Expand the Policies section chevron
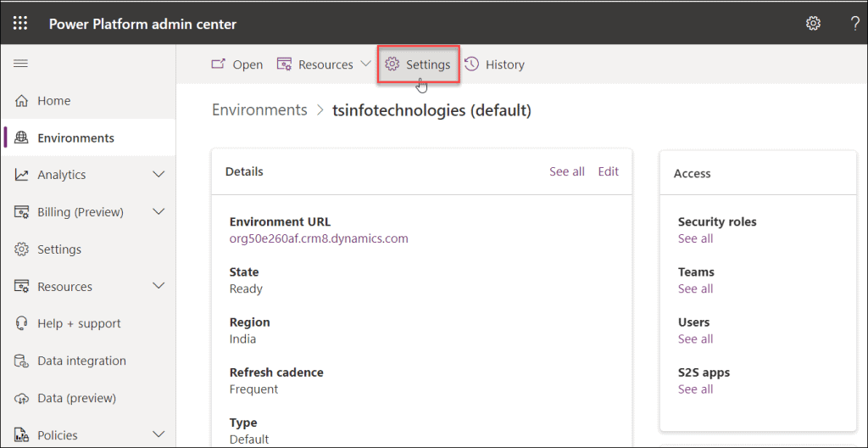The image size is (868, 448). tap(159, 434)
